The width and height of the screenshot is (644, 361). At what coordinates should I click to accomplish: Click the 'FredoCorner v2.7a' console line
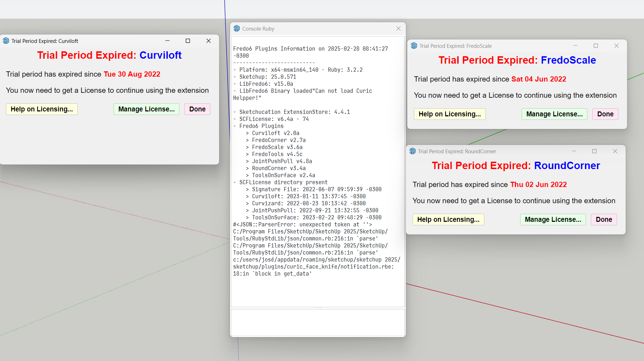276,140
